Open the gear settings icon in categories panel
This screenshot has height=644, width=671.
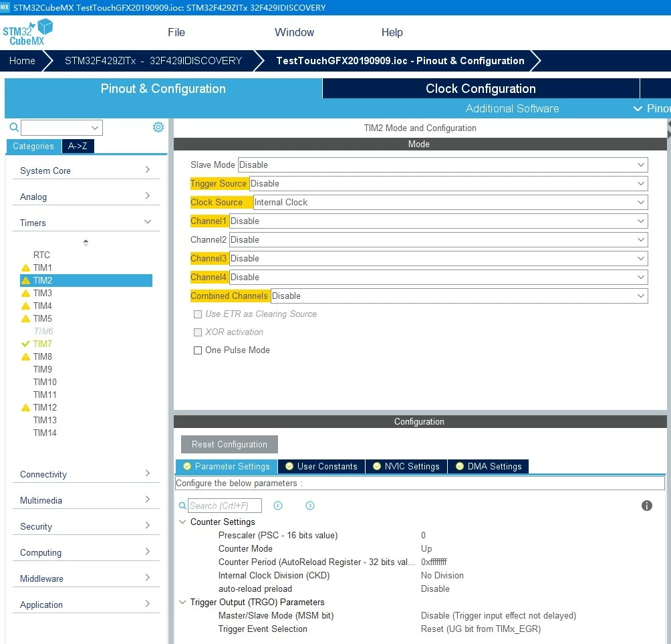click(x=158, y=127)
